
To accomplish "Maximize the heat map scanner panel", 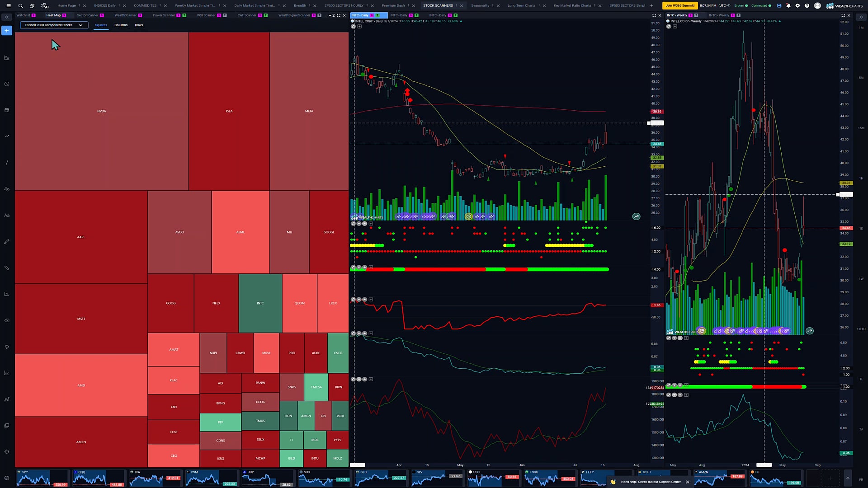I will [x=339, y=15].
